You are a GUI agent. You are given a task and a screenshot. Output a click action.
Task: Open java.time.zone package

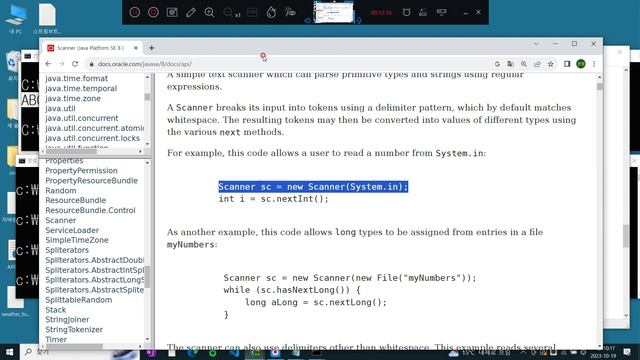click(x=73, y=98)
